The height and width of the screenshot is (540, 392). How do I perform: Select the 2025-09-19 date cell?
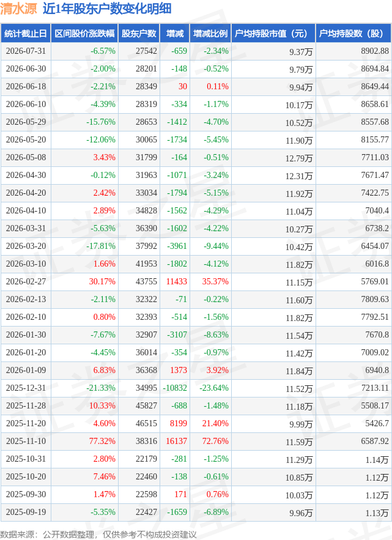click(x=26, y=512)
